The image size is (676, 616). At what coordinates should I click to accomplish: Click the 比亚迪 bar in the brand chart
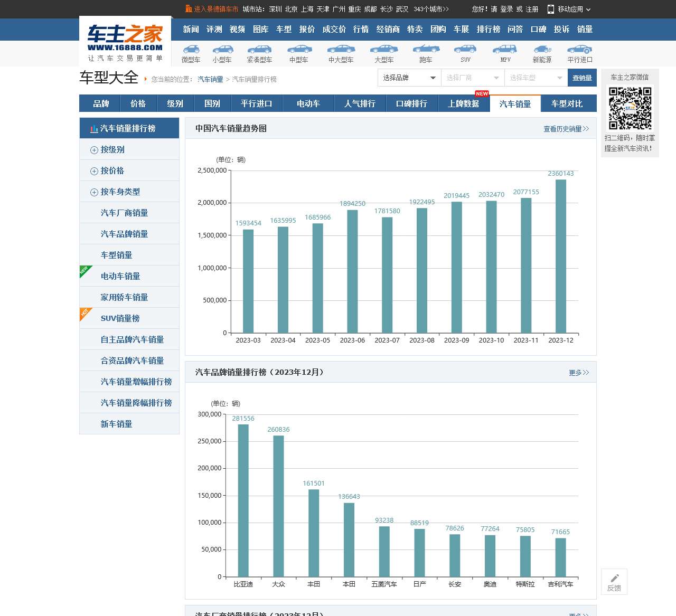[243, 500]
